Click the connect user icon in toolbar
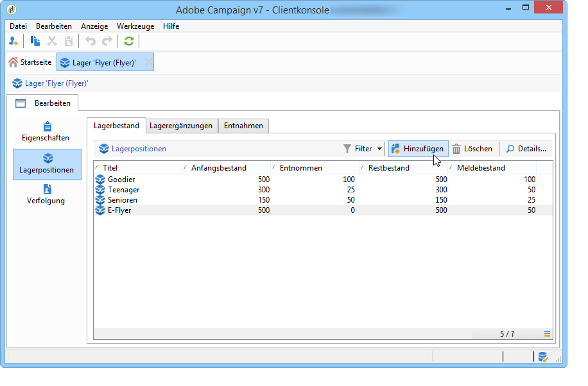 pos(13,41)
